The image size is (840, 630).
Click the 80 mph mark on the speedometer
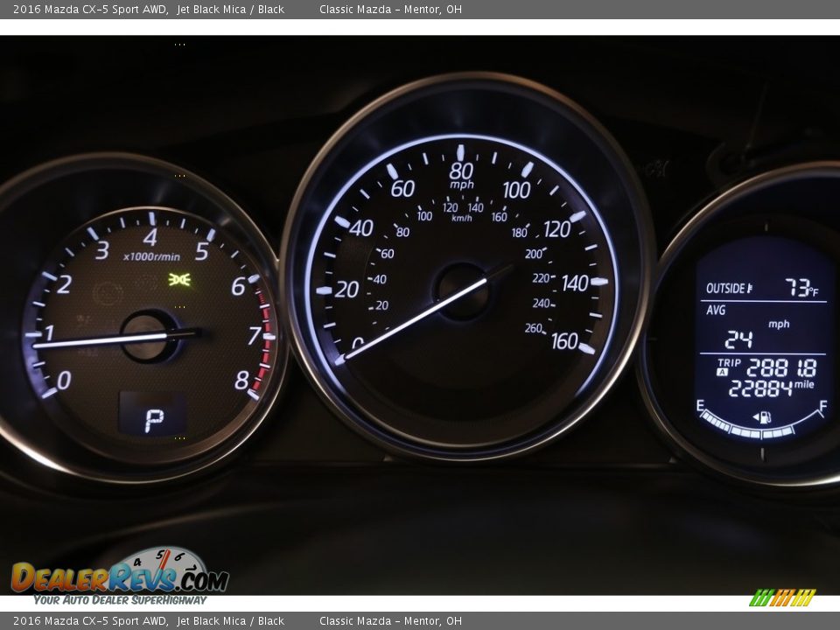pyautogui.click(x=461, y=171)
